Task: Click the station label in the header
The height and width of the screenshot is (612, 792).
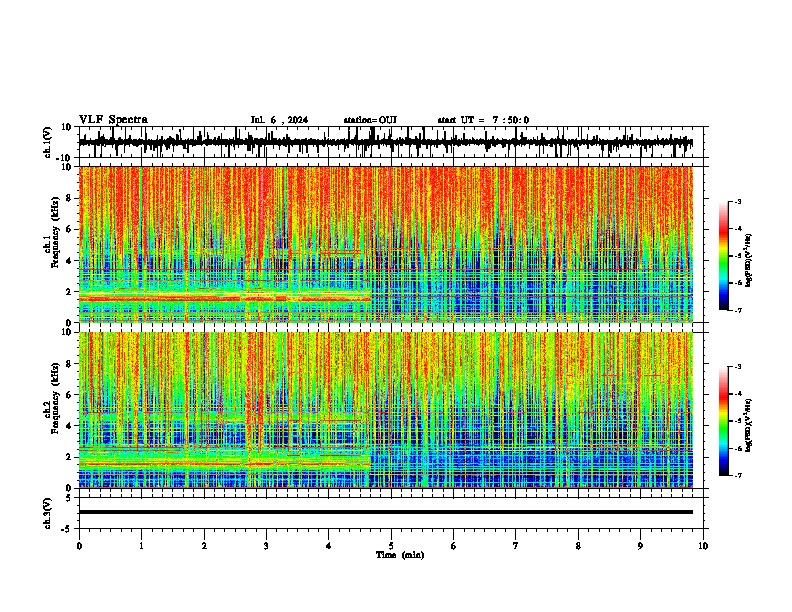Action: (370, 120)
